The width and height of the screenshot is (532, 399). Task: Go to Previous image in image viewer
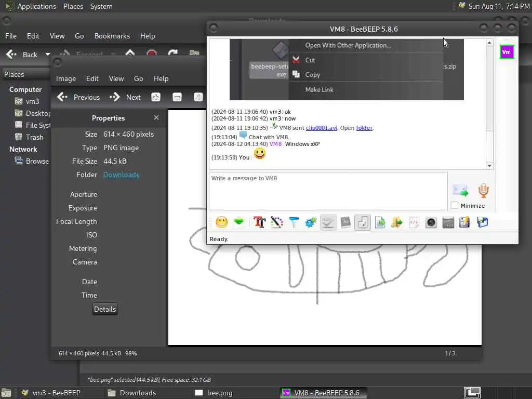point(78,97)
